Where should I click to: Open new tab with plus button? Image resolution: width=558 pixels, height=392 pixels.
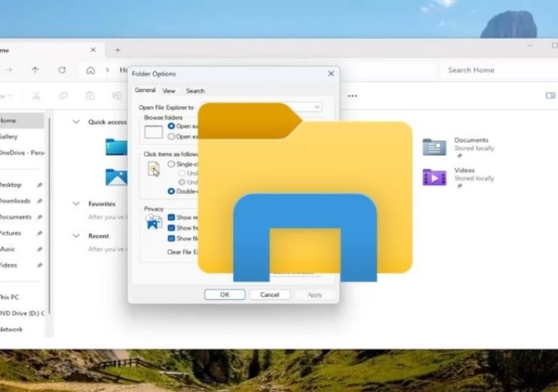click(118, 51)
